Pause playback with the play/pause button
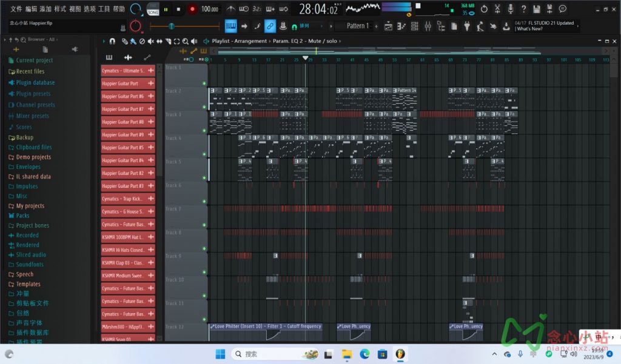This screenshot has height=364, width=621. point(166,9)
